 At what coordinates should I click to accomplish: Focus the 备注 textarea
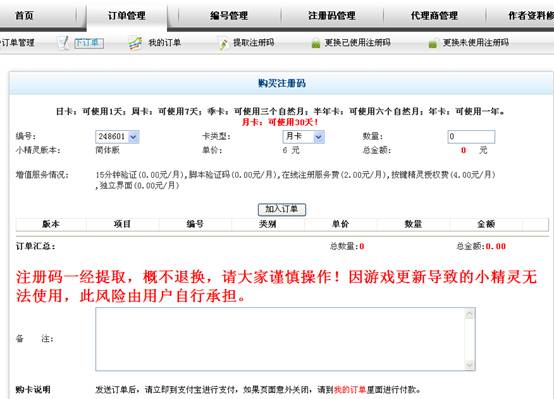pos(285,339)
